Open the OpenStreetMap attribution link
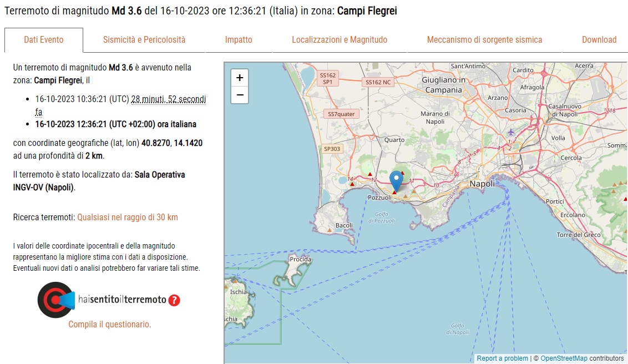The width and height of the screenshot is (628, 364). click(564, 358)
